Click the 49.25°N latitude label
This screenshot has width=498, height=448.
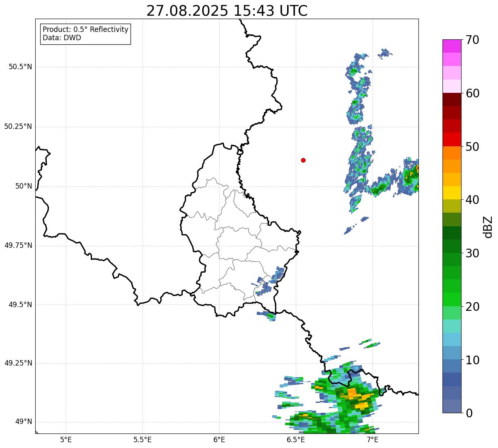point(18,363)
